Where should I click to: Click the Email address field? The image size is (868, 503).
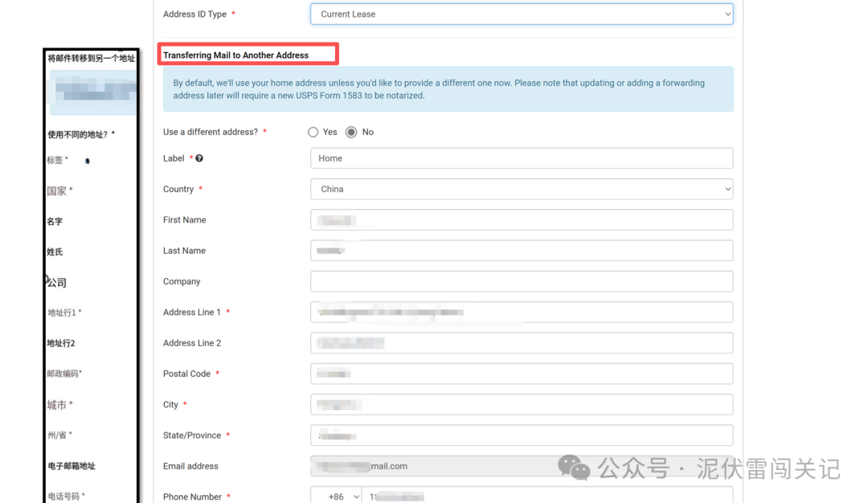pyautogui.click(x=522, y=467)
